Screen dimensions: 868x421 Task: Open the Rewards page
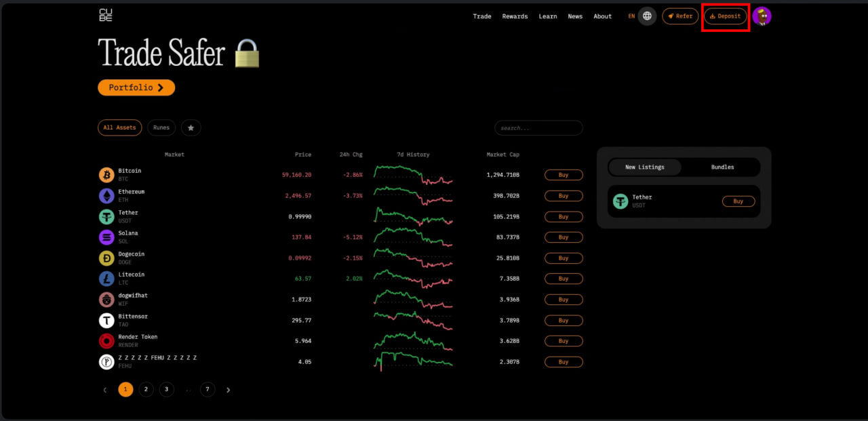(515, 16)
